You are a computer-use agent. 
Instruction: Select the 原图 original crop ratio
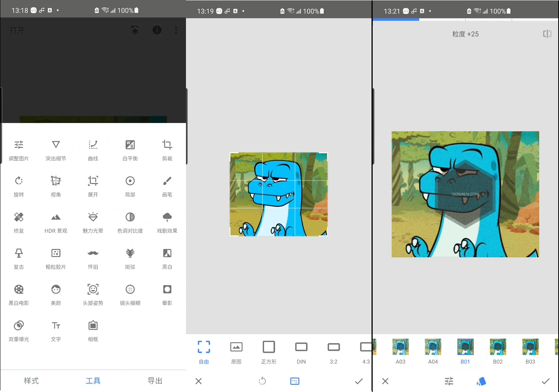[236, 352]
